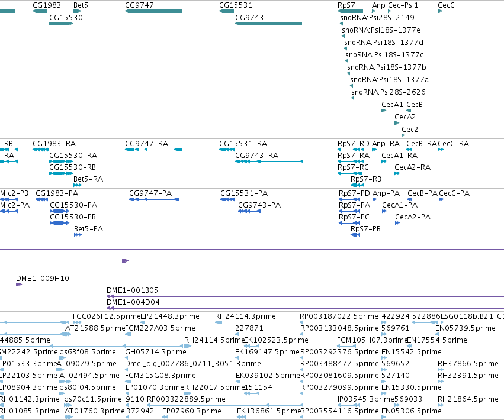Select snoRNA:Psi28S-2149 feature label

tap(377, 18)
